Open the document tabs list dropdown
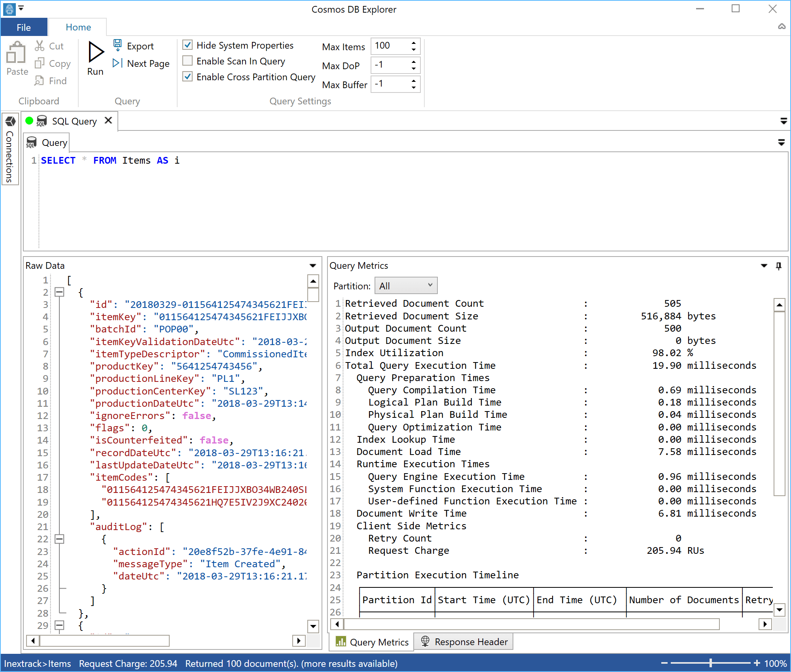Screen dimensions: 791x672 pos(783,121)
